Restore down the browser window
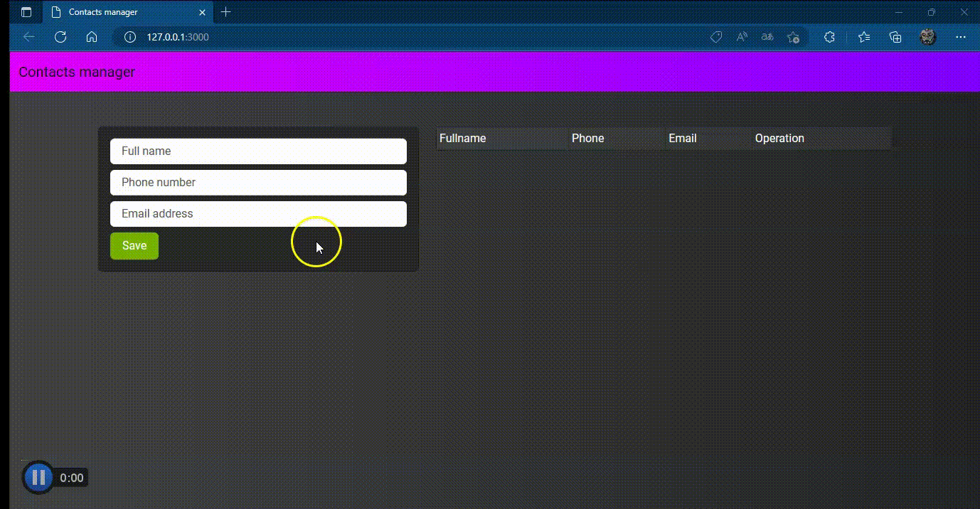980x509 pixels. click(932, 12)
